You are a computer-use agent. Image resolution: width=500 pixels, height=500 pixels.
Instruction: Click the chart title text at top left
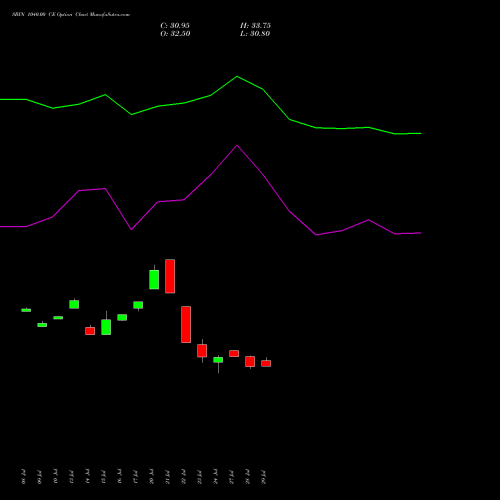point(71,15)
